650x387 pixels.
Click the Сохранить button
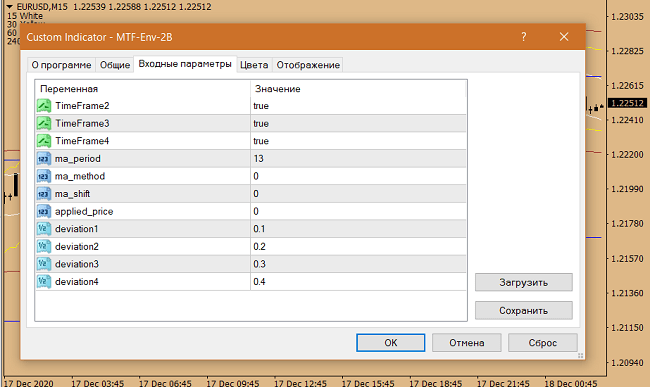(x=524, y=310)
